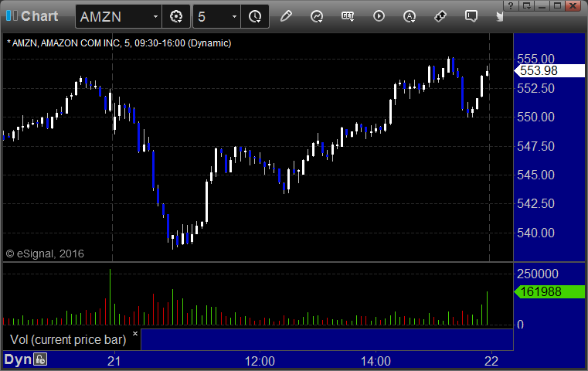Click the Chart window title text
588x371 pixels.
tap(39, 16)
